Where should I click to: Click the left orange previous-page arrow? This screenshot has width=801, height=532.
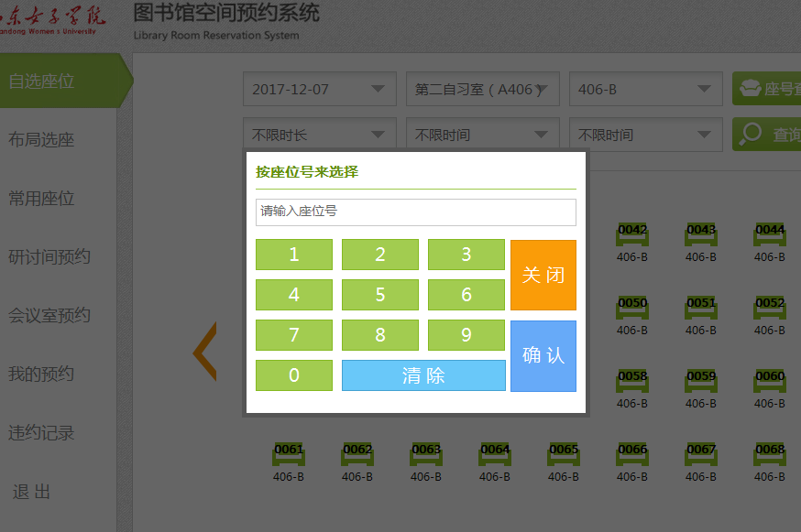coord(204,351)
